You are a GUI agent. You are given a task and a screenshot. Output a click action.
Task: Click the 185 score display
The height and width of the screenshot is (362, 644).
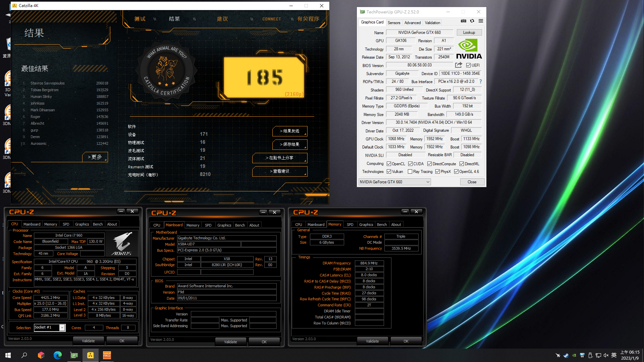[x=265, y=77]
